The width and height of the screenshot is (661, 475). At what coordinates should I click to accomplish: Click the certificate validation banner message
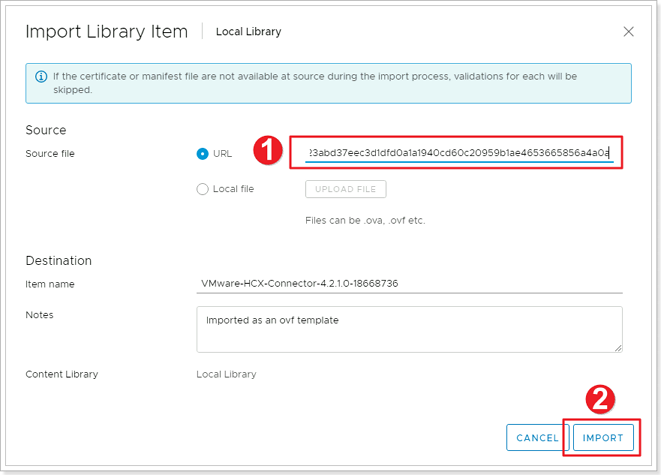[x=315, y=83]
